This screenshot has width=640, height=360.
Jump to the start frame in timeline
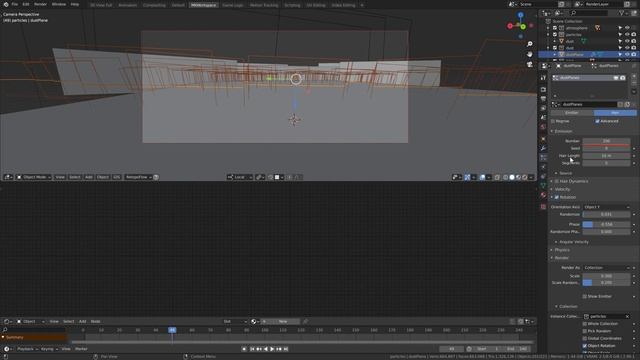[252, 349]
